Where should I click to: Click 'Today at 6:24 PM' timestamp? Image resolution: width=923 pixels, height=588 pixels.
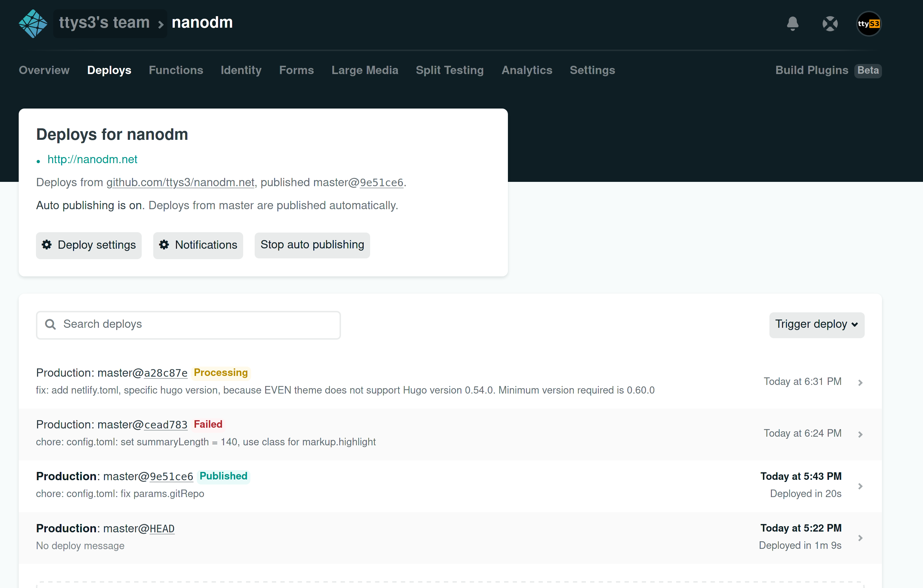point(802,433)
